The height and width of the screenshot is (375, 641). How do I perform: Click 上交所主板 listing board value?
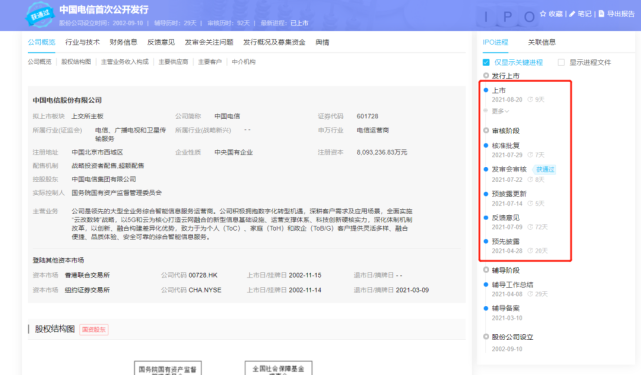click(x=87, y=116)
